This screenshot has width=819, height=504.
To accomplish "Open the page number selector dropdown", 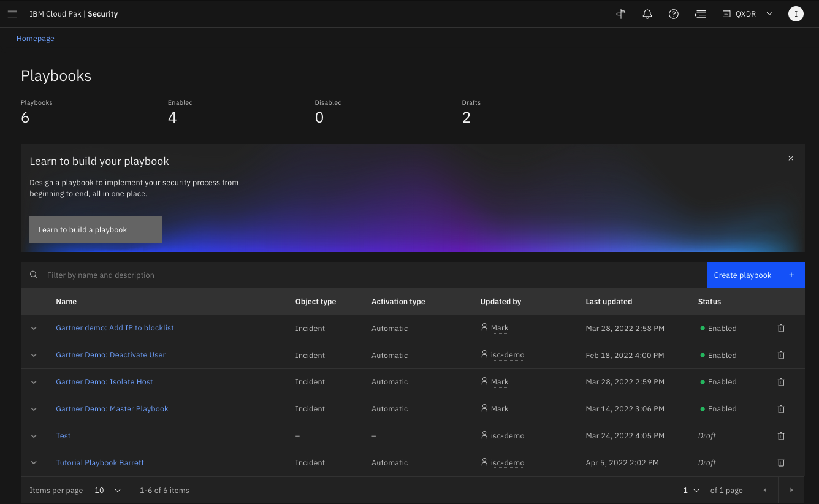I will tap(690, 491).
